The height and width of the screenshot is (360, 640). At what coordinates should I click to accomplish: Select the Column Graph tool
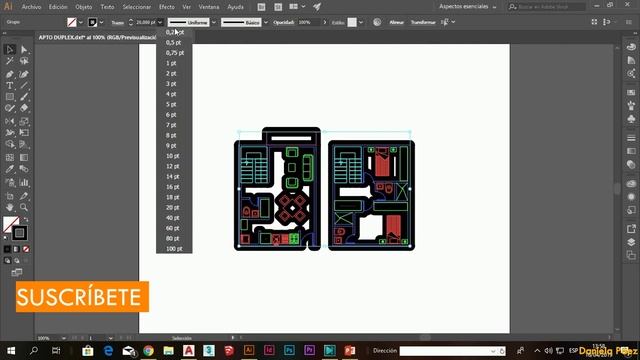tap(24, 182)
